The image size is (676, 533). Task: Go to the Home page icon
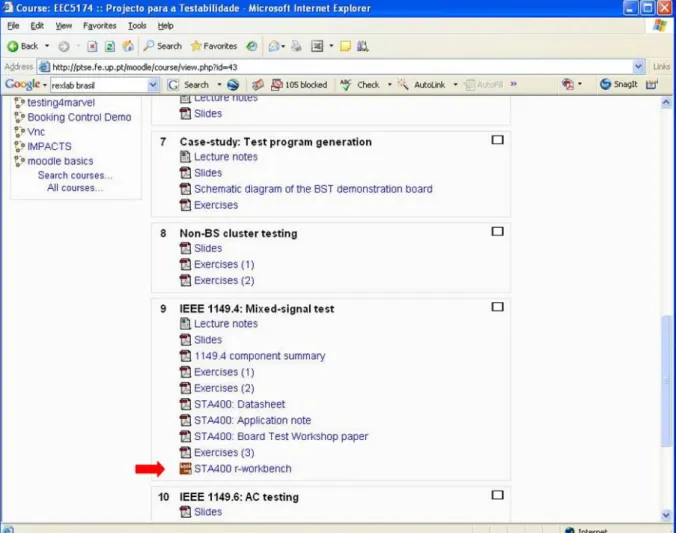128,46
